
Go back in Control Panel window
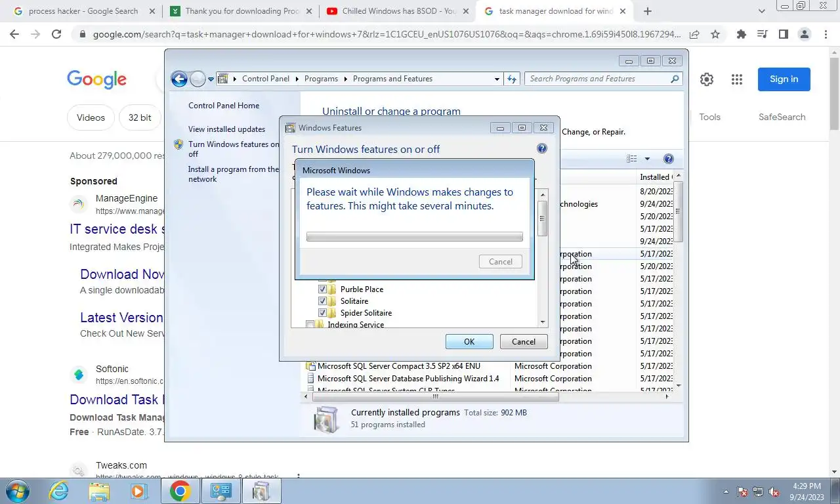tap(179, 79)
